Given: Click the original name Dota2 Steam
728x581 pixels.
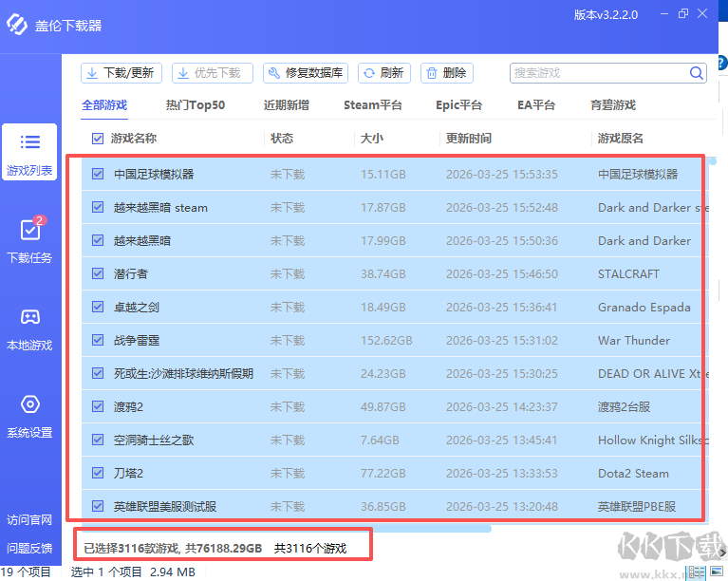Looking at the screenshot, I should tap(633, 474).
